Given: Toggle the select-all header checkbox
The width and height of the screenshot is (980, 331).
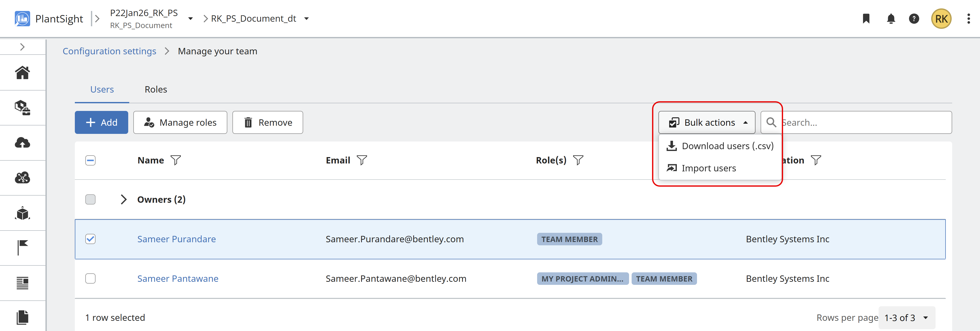Looking at the screenshot, I should coord(91,160).
